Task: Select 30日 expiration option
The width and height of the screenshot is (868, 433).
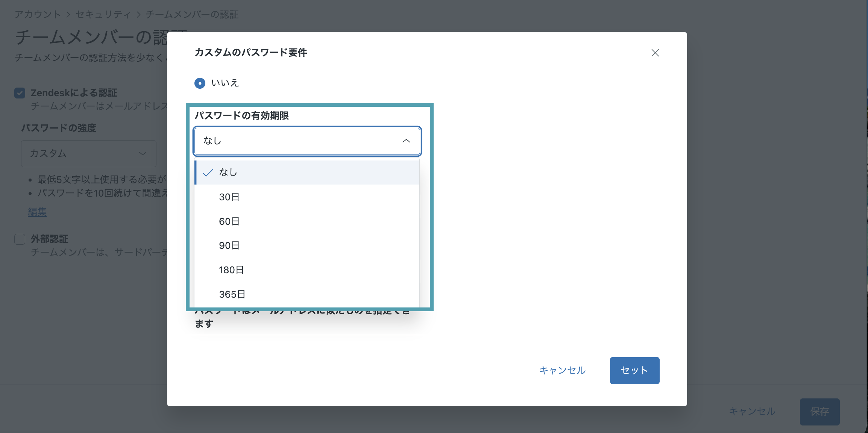Action: click(307, 197)
